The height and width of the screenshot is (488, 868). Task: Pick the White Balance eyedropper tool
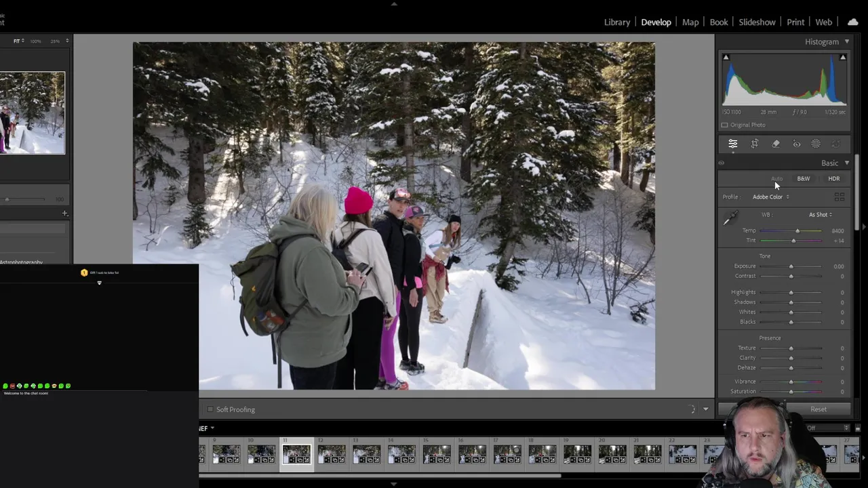coord(730,218)
